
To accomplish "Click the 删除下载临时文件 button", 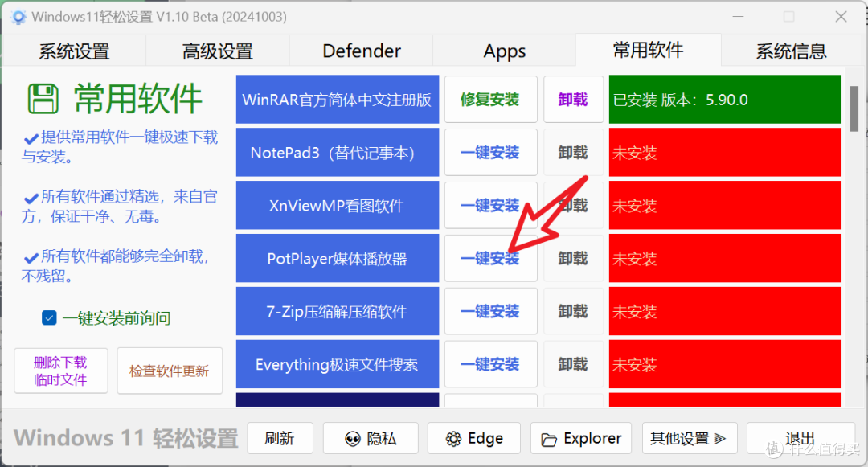I will pyautogui.click(x=61, y=371).
